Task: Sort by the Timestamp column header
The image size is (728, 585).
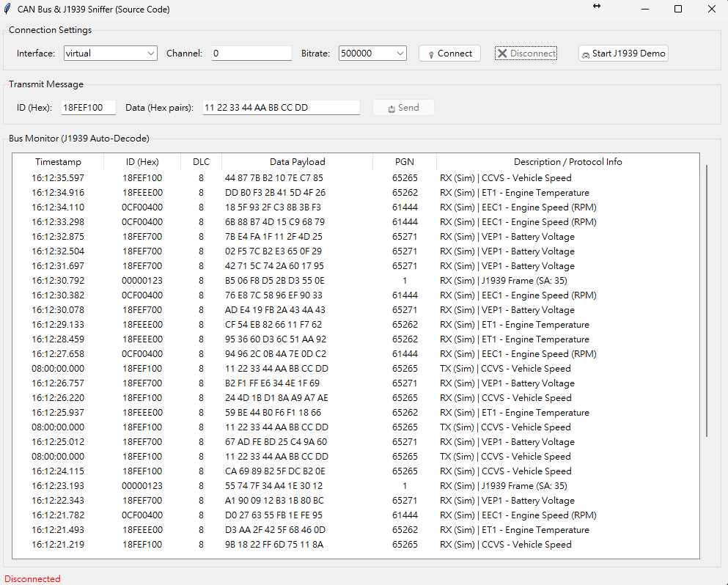Action: tap(58, 162)
